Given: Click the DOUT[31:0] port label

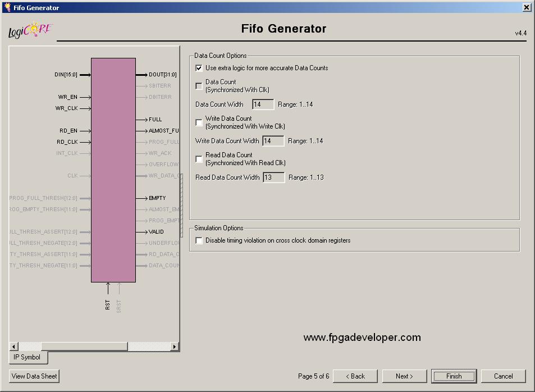Looking at the screenshot, I should pos(163,75).
